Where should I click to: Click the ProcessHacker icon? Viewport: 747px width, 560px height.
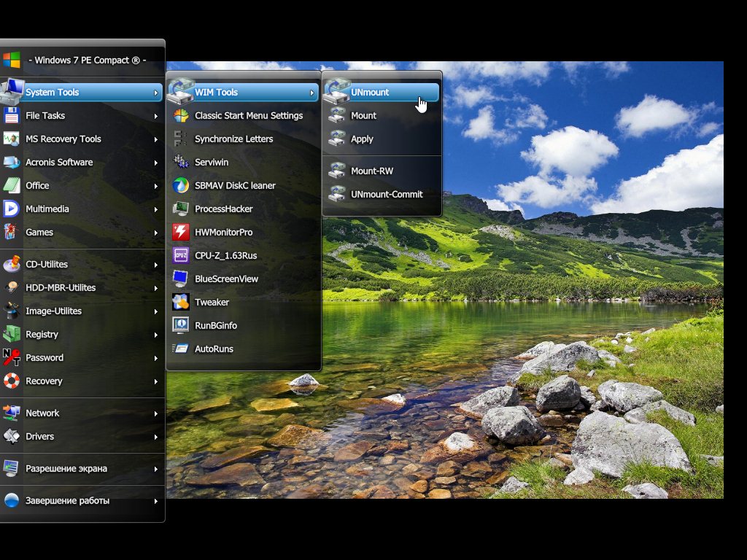point(180,209)
